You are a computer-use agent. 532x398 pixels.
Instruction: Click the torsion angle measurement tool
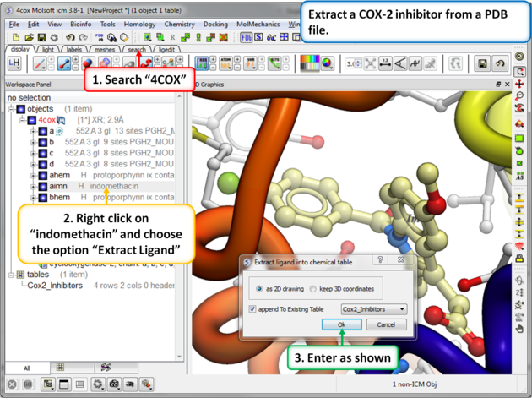pos(415,63)
